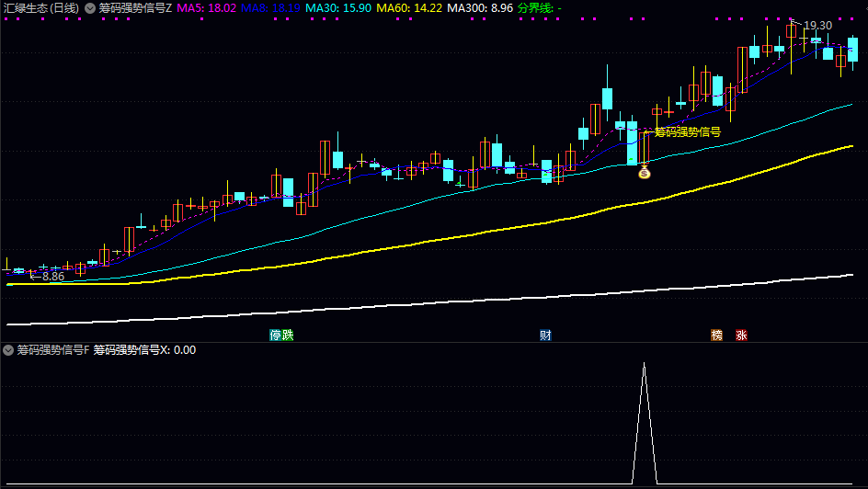The height and width of the screenshot is (489, 868).
Task: Open dropdown arrow beside 筹码强势信号Z
Action: click(x=90, y=7)
